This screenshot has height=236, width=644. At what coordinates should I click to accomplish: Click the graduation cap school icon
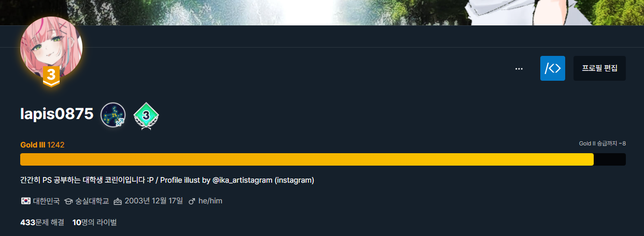pos(68,201)
